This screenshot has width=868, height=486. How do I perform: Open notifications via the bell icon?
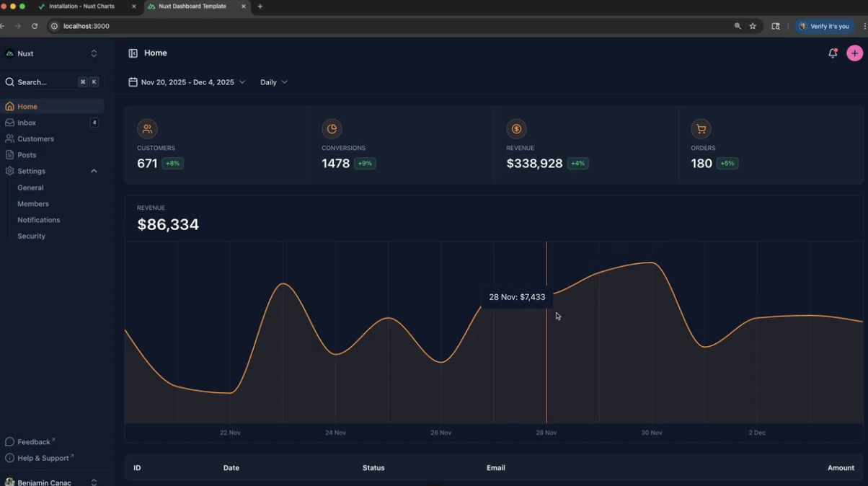click(x=833, y=53)
